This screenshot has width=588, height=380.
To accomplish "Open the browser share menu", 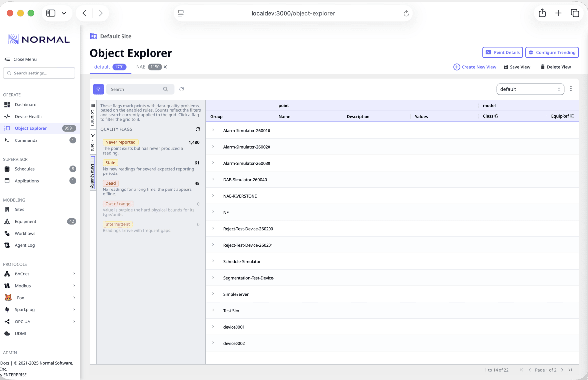I will point(542,13).
